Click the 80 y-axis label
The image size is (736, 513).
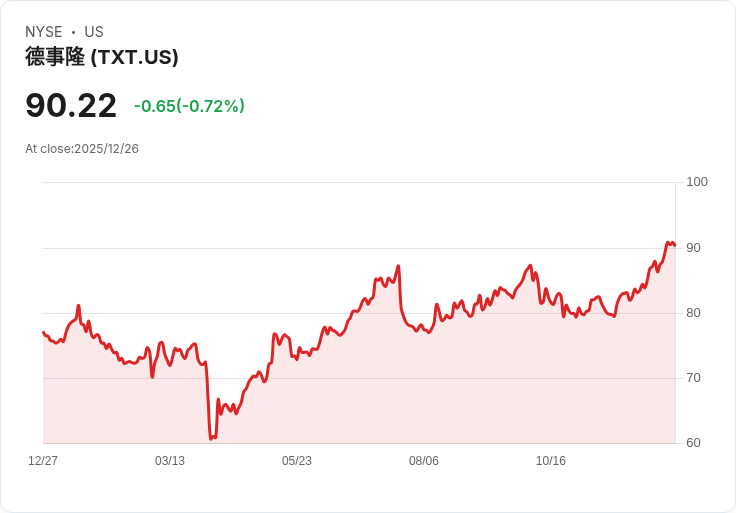(x=694, y=313)
